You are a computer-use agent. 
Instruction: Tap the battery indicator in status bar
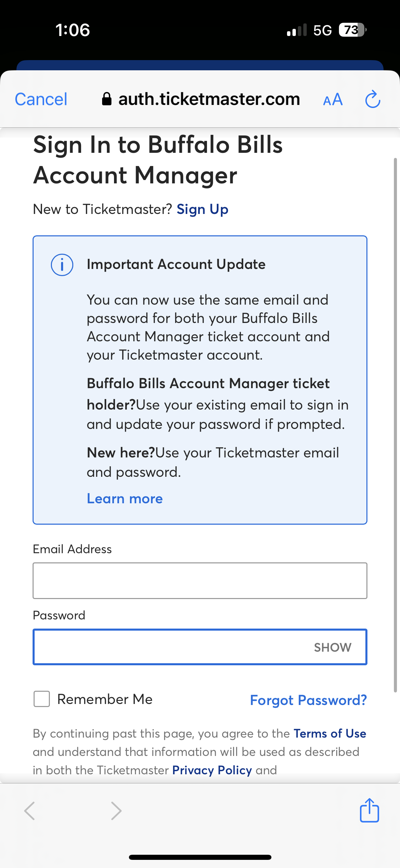(353, 30)
